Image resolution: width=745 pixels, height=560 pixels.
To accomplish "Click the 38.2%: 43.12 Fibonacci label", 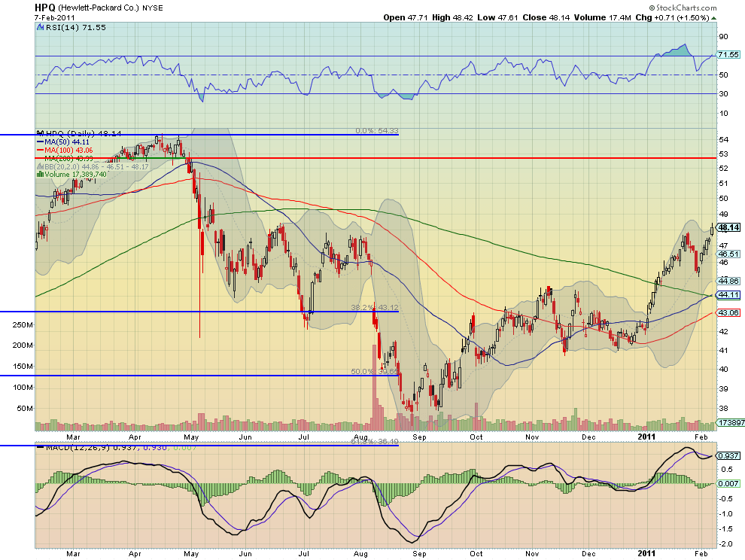I will click(375, 308).
